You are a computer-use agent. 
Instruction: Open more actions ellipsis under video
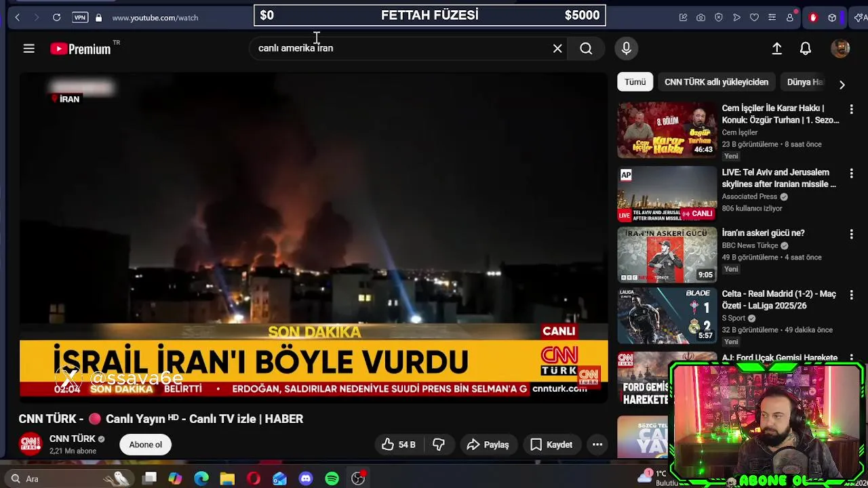pyautogui.click(x=597, y=445)
